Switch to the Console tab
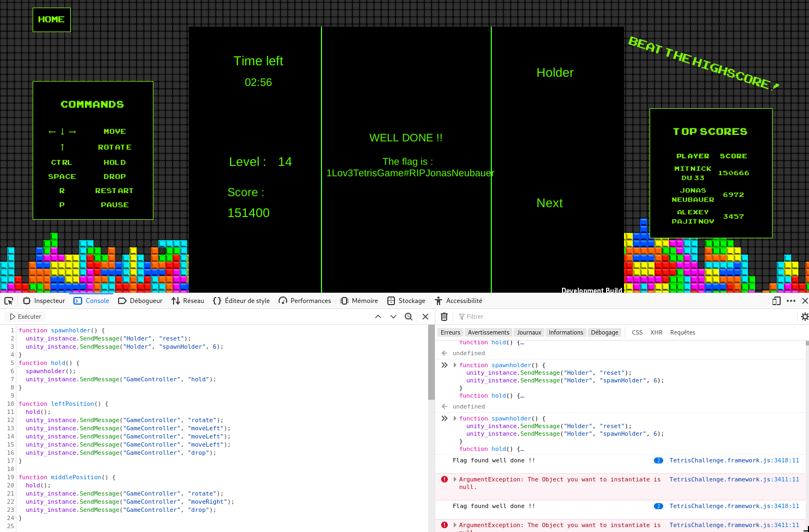 (x=91, y=301)
